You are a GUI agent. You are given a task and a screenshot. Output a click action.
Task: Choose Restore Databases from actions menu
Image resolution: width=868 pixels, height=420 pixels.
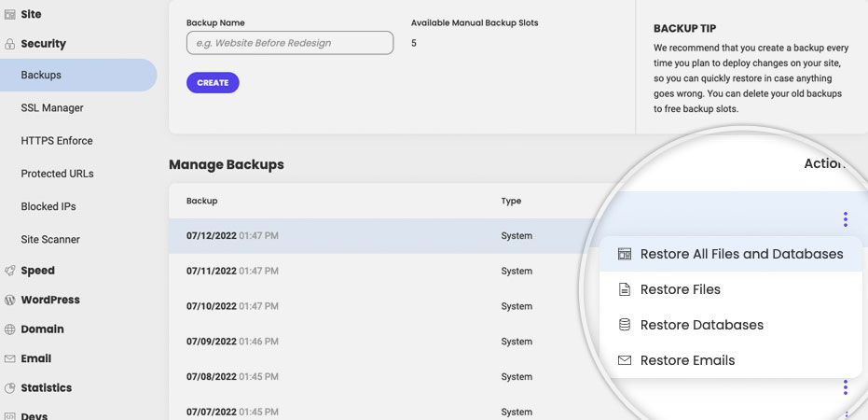[x=731, y=325]
